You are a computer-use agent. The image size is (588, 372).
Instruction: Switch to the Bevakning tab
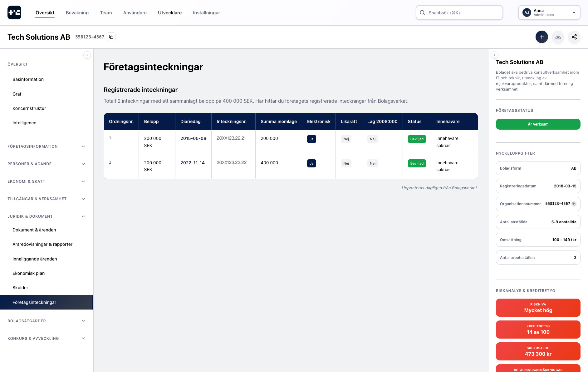[77, 13]
